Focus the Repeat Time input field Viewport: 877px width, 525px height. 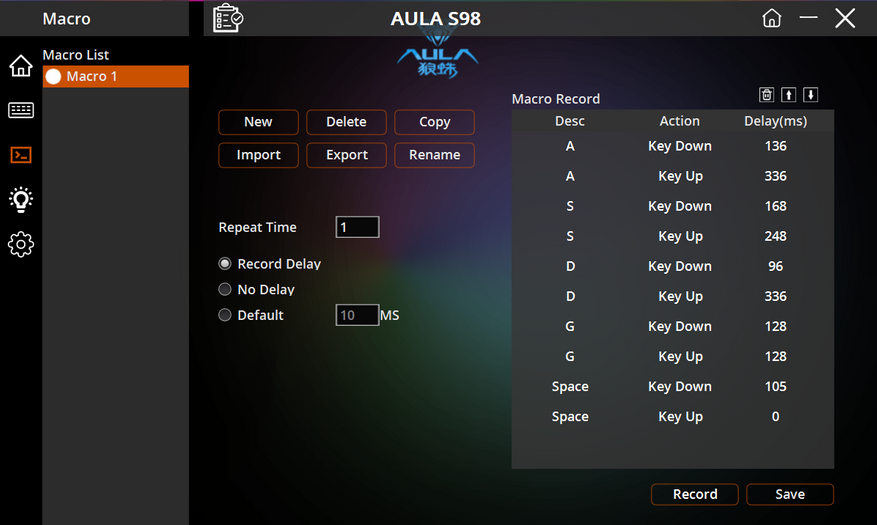click(x=357, y=227)
